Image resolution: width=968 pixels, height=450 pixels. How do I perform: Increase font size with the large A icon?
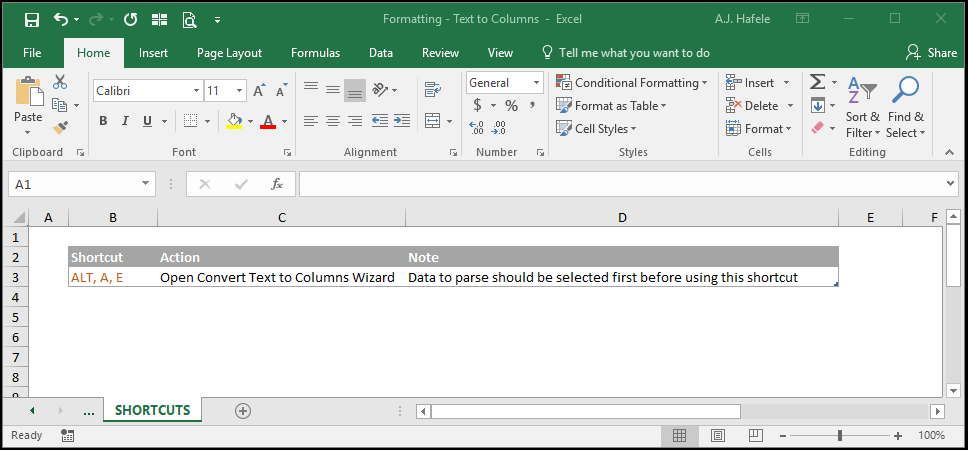coord(259,91)
